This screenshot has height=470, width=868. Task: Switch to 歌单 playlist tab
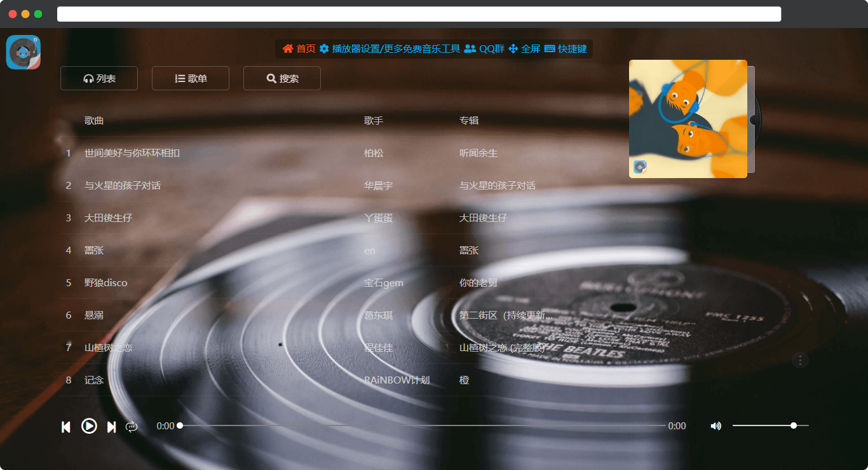click(x=191, y=78)
